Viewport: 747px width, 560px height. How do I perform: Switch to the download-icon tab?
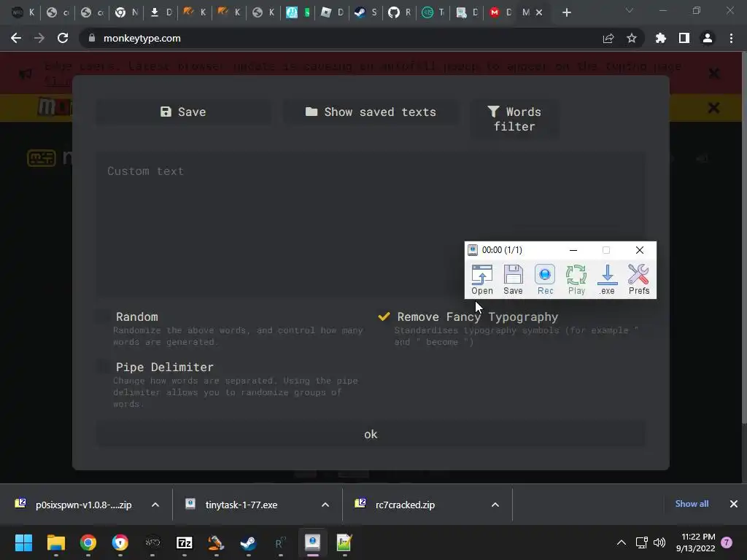click(160, 13)
